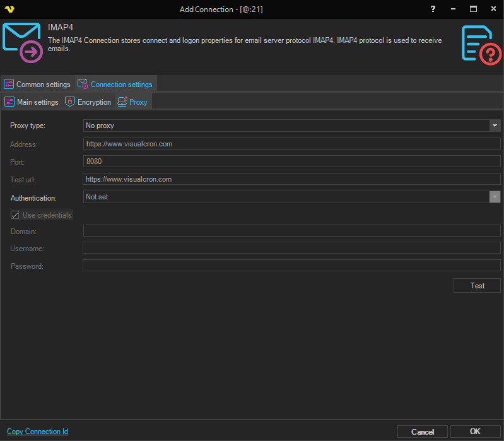Switch to the Common settings tab

[x=43, y=85]
